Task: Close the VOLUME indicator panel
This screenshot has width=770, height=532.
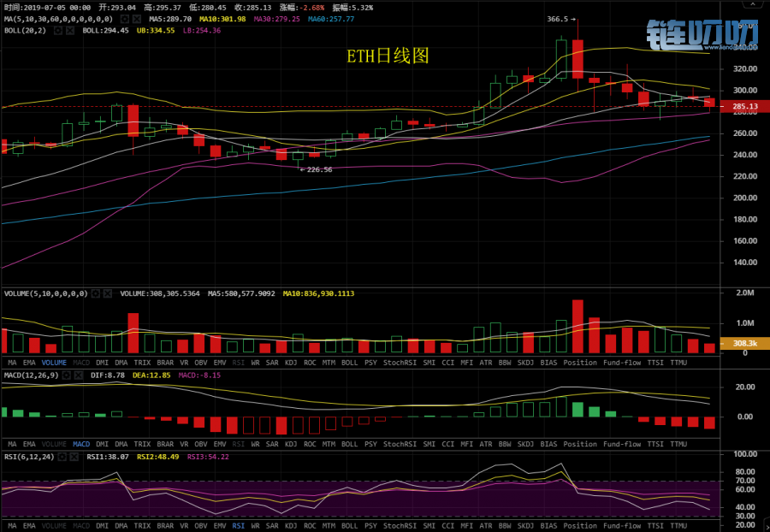Action: tap(107, 293)
